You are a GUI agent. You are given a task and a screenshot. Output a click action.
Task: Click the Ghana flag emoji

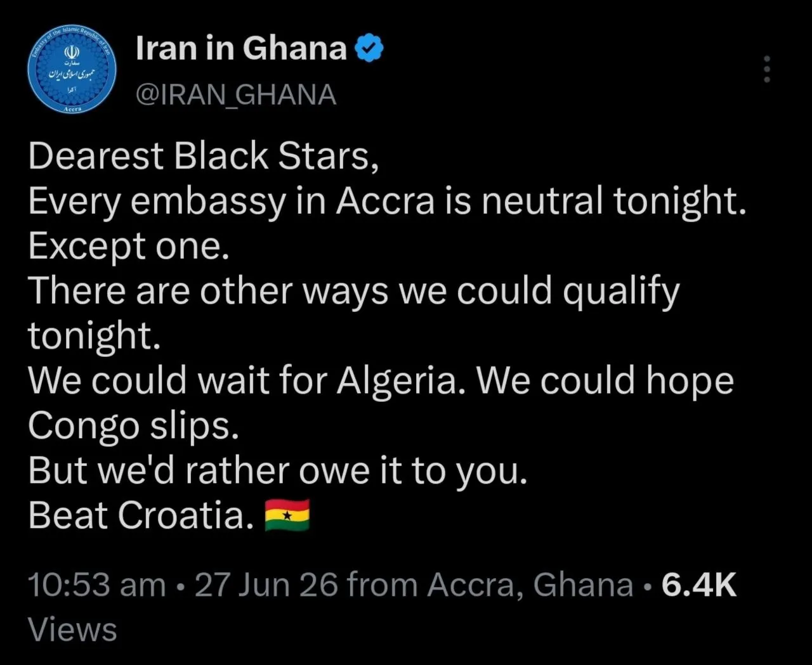click(x=287, y=515)
